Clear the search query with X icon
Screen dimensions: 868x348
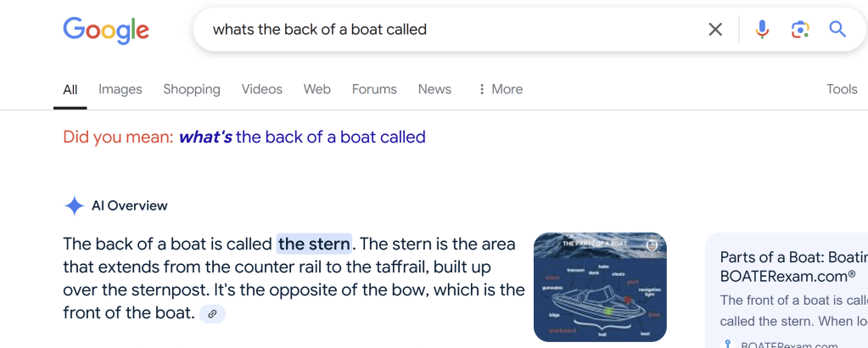pos(715,30)
